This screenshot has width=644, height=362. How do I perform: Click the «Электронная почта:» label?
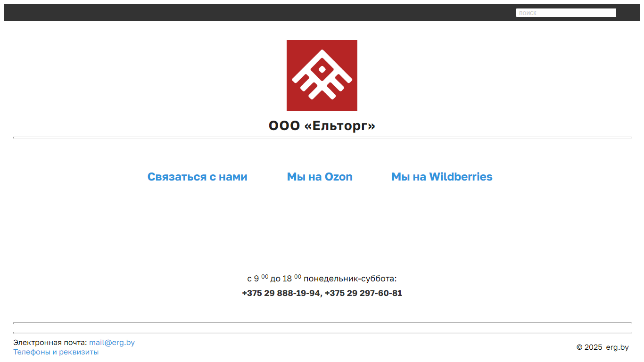[x=50, y=343]
